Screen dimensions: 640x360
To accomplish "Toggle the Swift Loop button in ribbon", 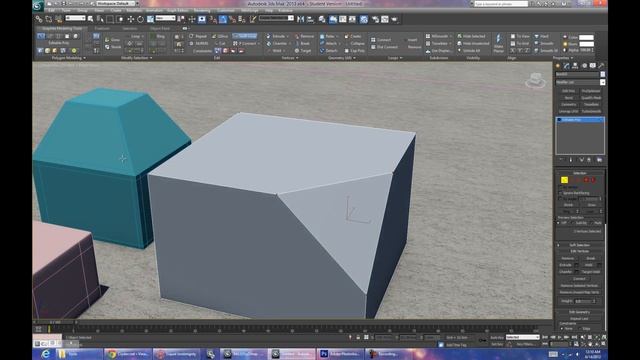I will (244, 36).
